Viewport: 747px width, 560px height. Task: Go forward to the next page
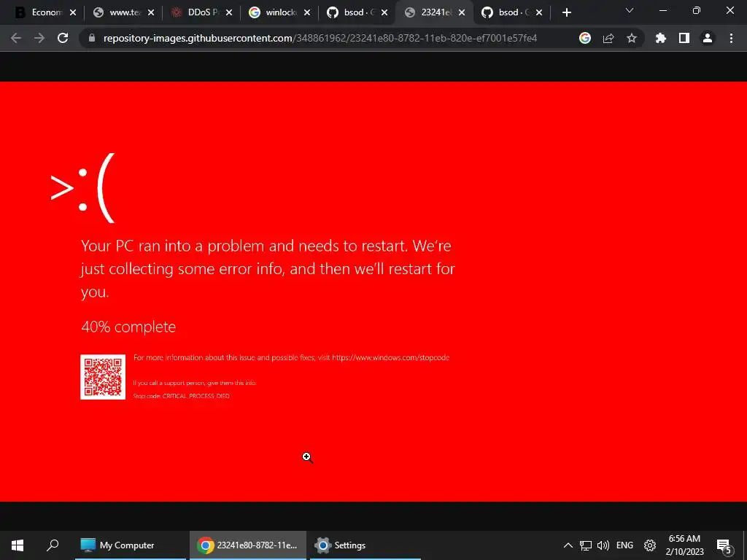39,38
